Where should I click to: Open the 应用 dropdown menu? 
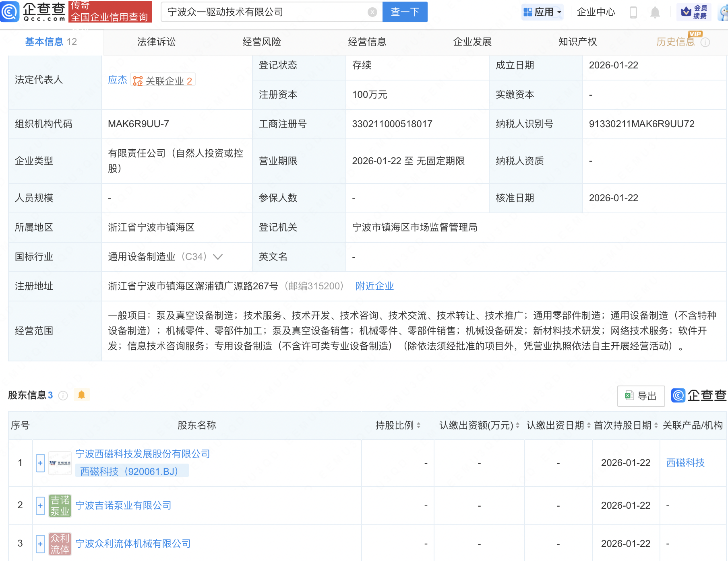click(542, 12)
